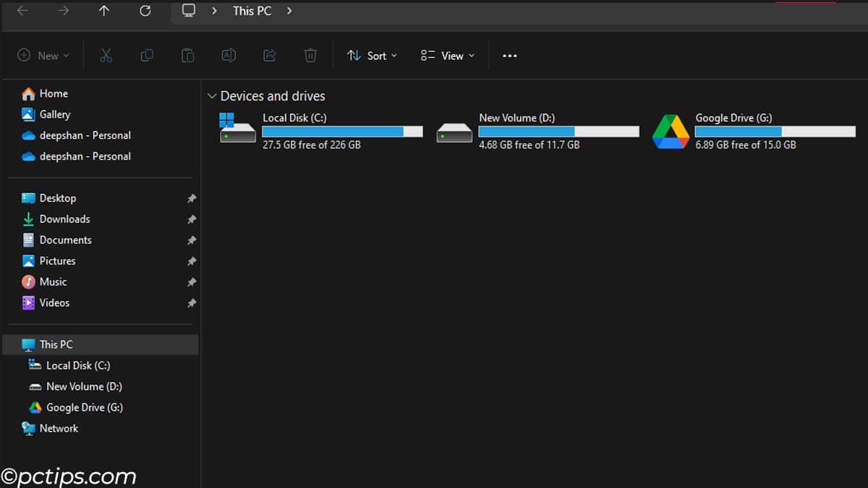Click the pin icon next to Music
The width and height of the screenshot is (868, 488).
(192, 283)
